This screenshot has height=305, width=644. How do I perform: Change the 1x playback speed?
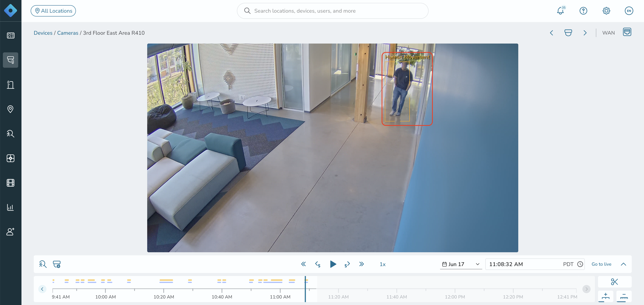click(x=383, y=264)
